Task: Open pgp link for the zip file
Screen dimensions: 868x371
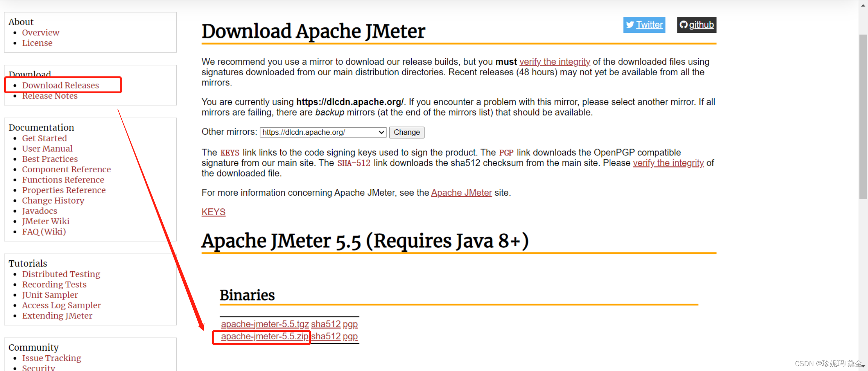Action: click(x=350, y=336)
